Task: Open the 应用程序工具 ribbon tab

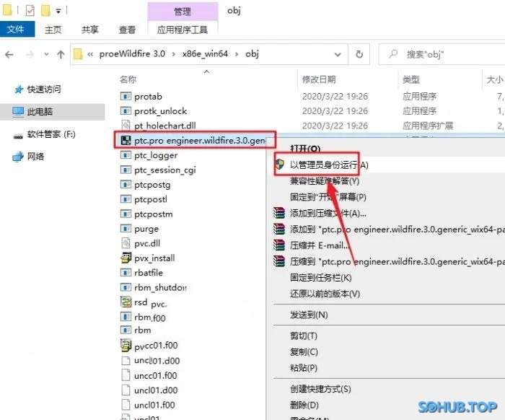Action: (x=183, y=30)
